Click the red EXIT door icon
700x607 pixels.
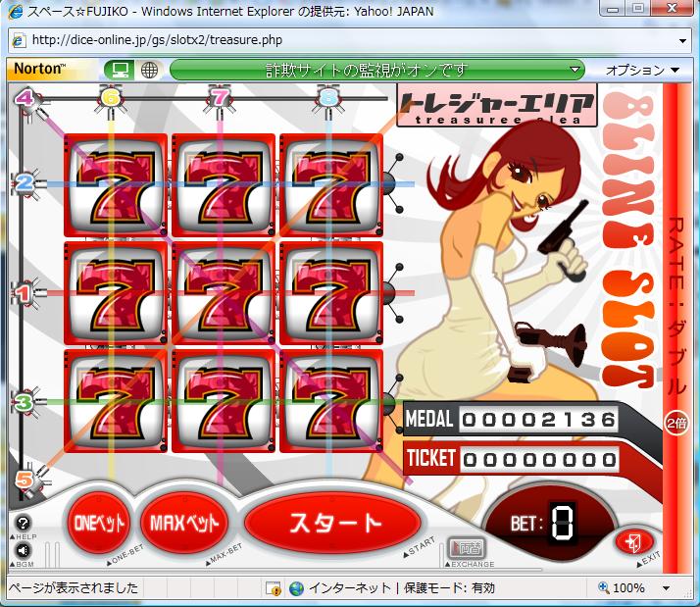(x=631, y=542)
